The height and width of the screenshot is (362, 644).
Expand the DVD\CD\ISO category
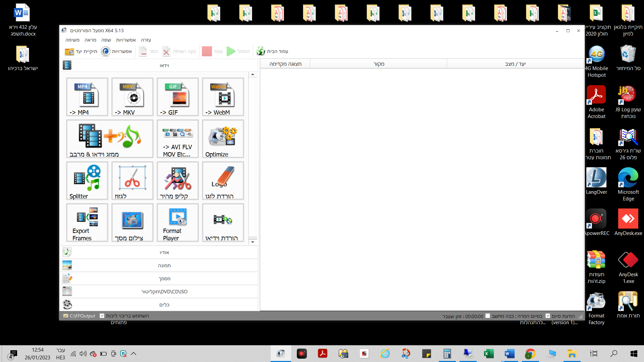click(164, 292)
